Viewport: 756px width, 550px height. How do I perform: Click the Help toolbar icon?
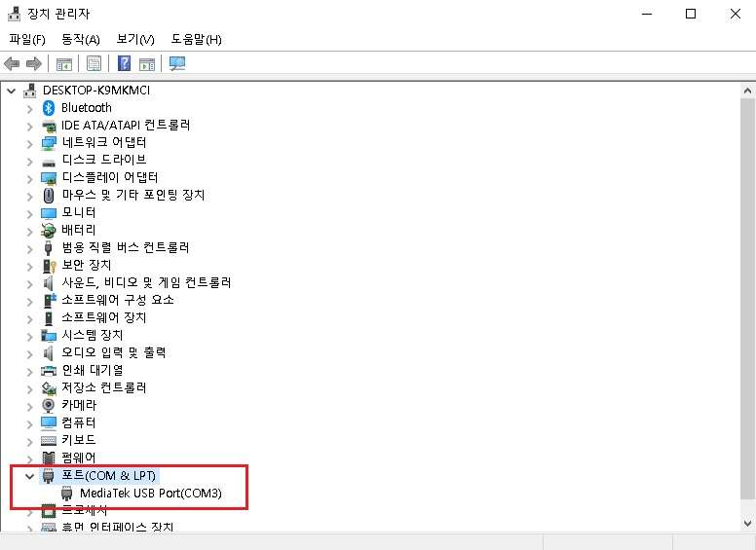point(125,64)
